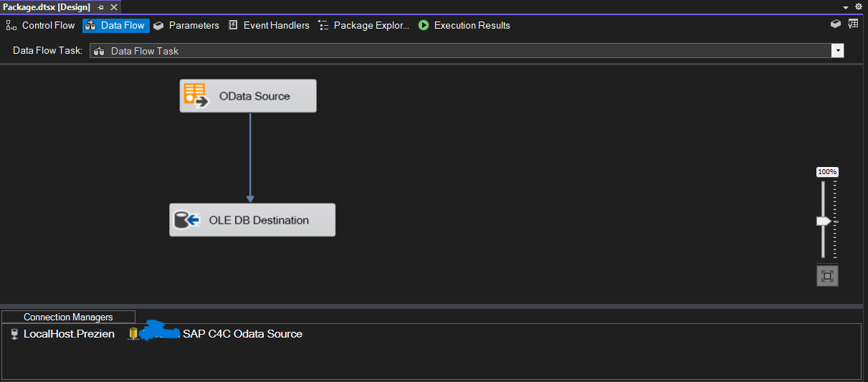Viewport: 868px width, 382px height.
Task: Switch to the Control Flow tab
Action: (40, 25)
